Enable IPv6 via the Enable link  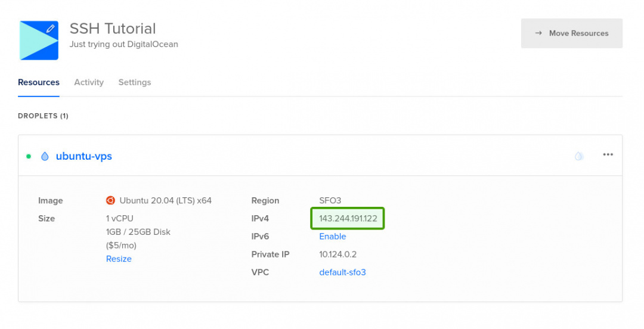click(x=333, y=236)
